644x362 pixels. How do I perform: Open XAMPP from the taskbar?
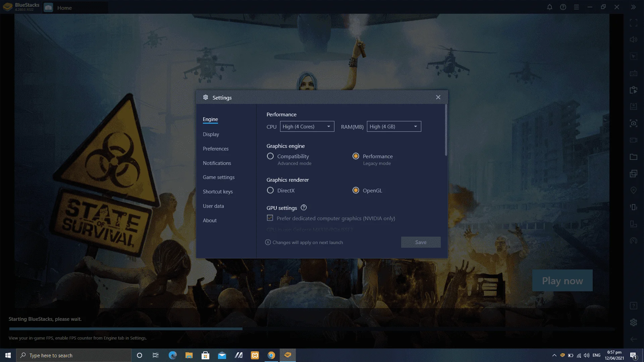pos(255,355)
